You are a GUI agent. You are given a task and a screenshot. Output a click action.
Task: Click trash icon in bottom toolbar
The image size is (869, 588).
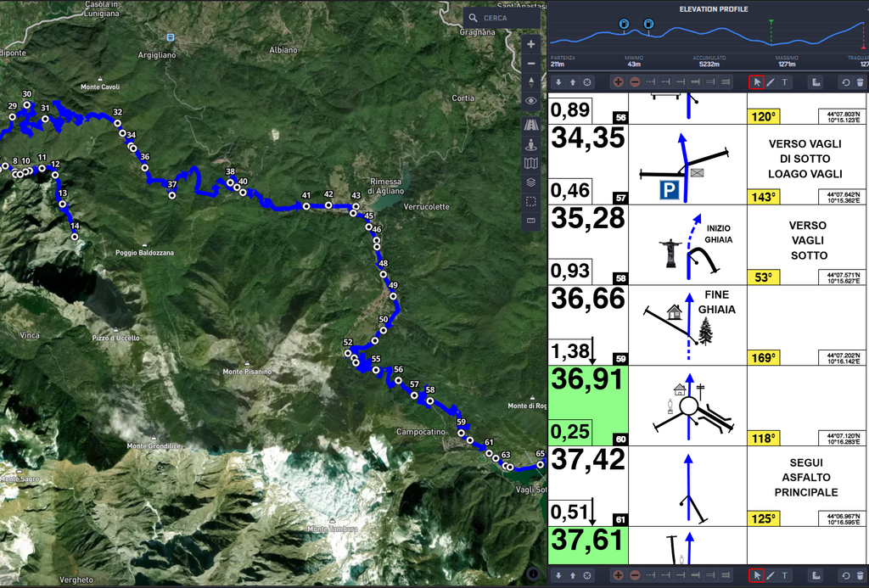[861, 576]
